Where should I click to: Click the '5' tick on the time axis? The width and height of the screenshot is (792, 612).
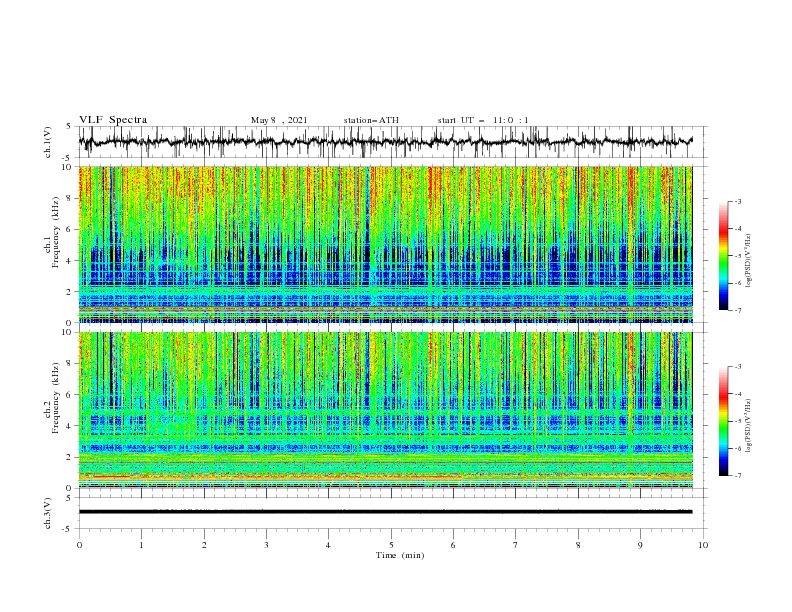[x=391, y=545]
